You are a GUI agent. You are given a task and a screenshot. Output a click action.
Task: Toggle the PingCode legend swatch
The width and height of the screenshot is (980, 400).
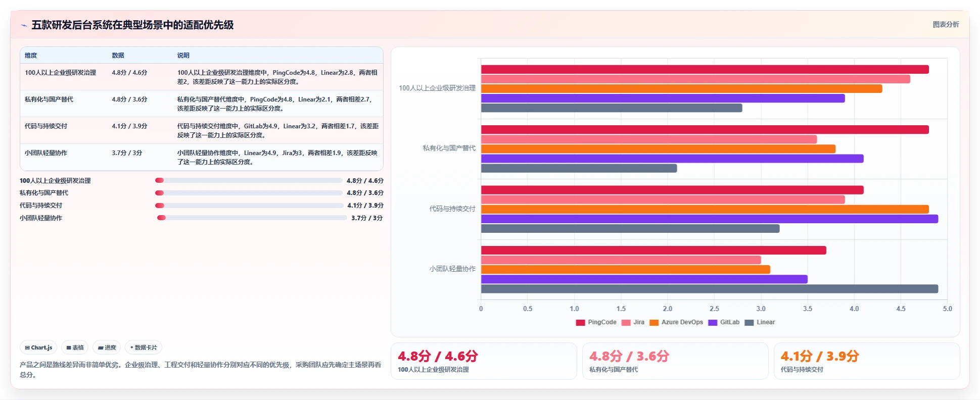point(580,322)
